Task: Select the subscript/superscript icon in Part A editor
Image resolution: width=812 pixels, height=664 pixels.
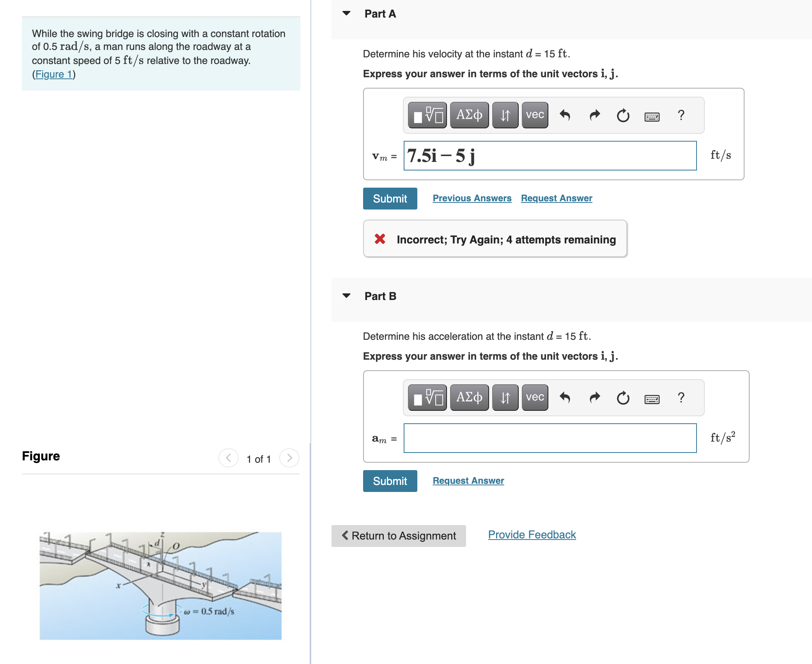Action: coord(505,115)
